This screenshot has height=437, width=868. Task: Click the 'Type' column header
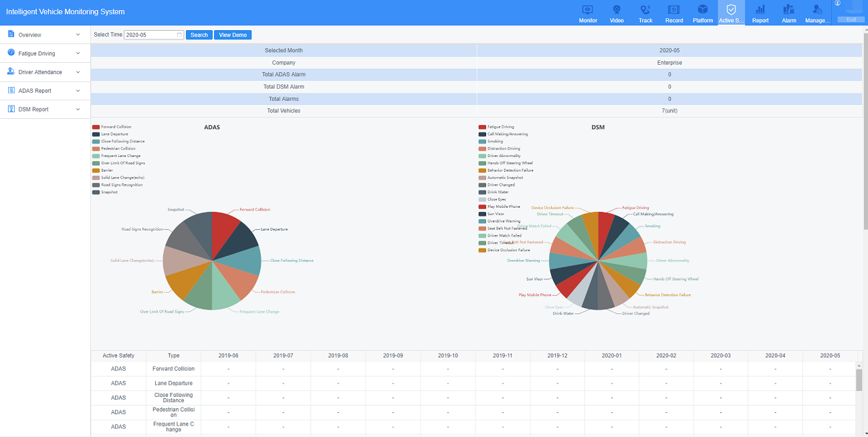[x=173, y=355]
